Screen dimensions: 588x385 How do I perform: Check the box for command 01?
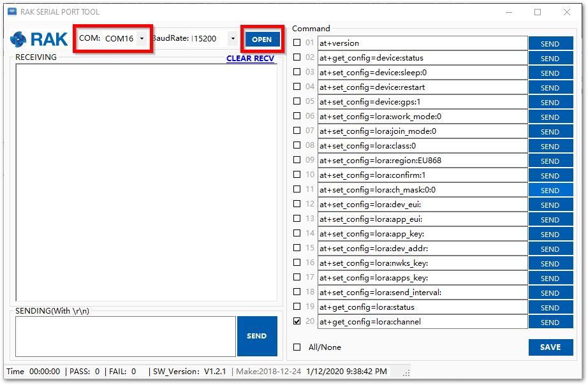point(297,43)
